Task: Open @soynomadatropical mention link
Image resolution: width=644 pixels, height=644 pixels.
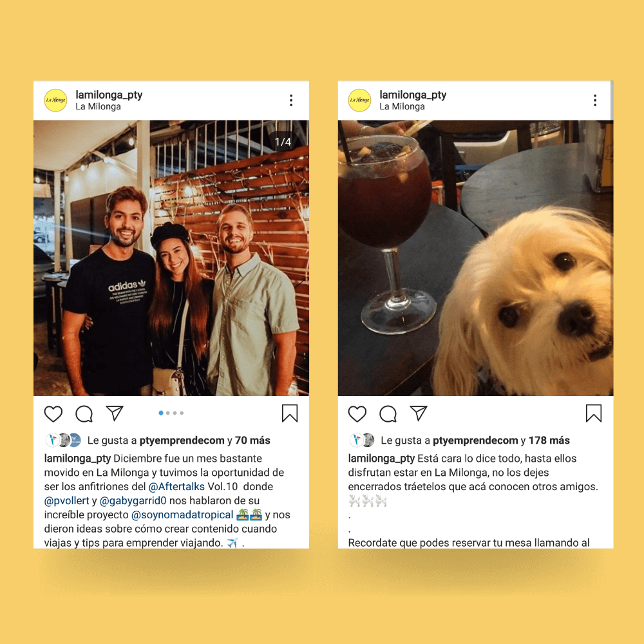Action: [x=182, y=515]
